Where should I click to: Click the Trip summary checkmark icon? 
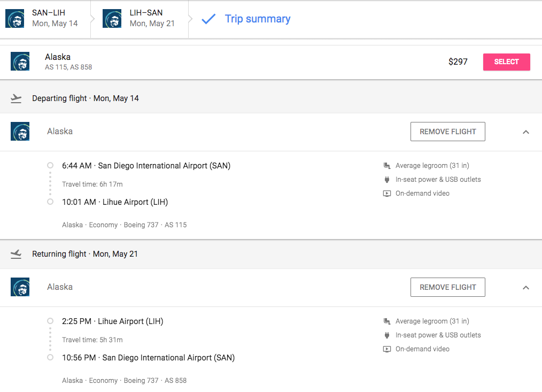tap(208, 19)
